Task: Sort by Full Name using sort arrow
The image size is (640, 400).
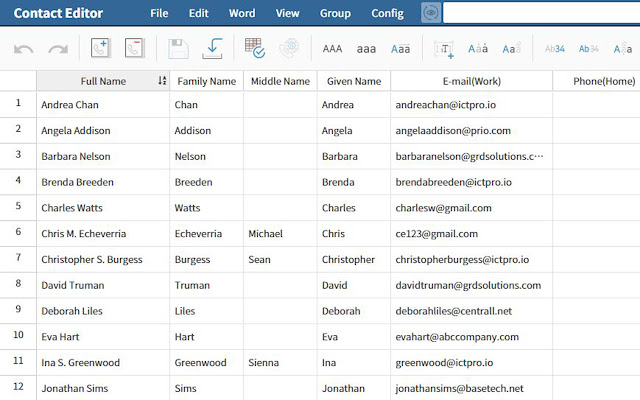Action: click(x=162, y=81)
